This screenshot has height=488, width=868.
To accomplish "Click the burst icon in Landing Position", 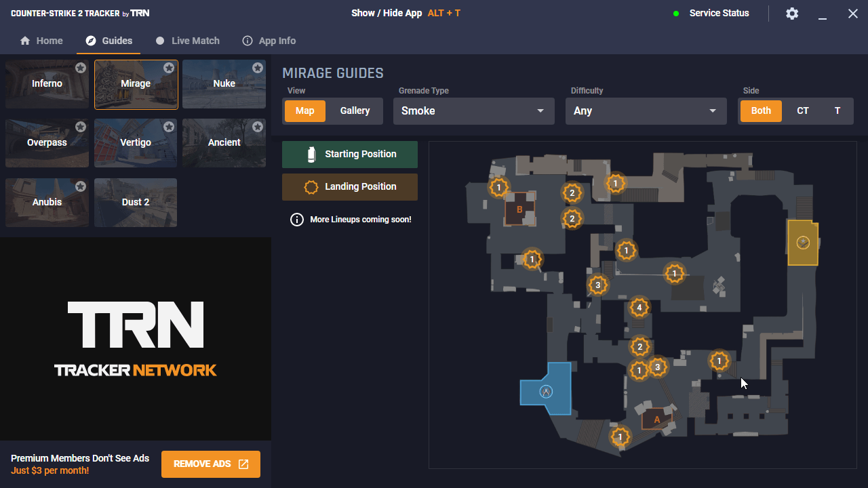I will click(x=311, y=187).
